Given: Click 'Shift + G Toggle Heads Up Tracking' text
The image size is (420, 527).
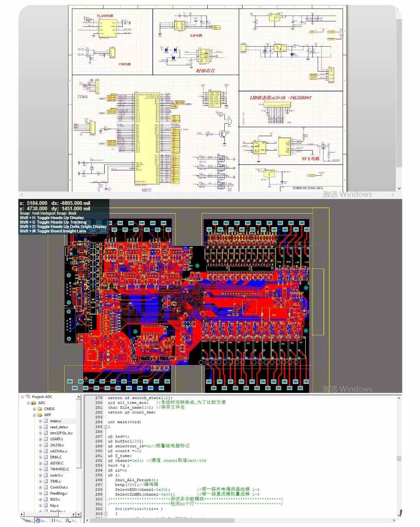Looking at the screenshot, I should coord(53,222).
